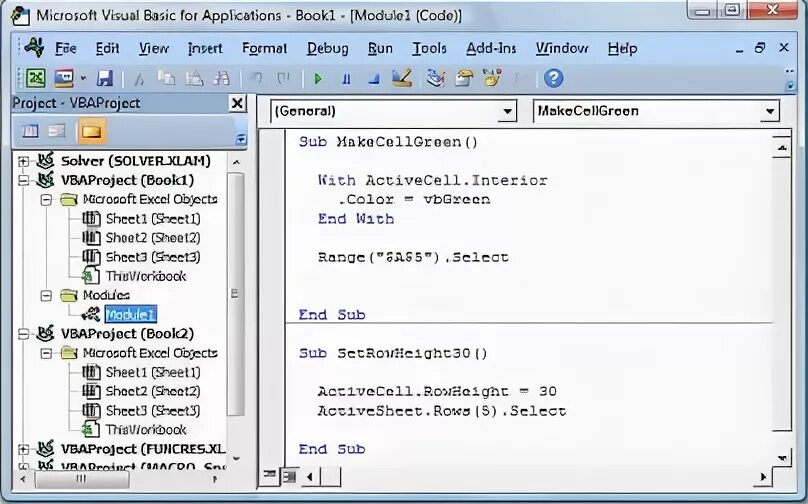Place cursor on Sub MakeCellGreen() line
Screen dimensions: 808x504
point(388,142)
